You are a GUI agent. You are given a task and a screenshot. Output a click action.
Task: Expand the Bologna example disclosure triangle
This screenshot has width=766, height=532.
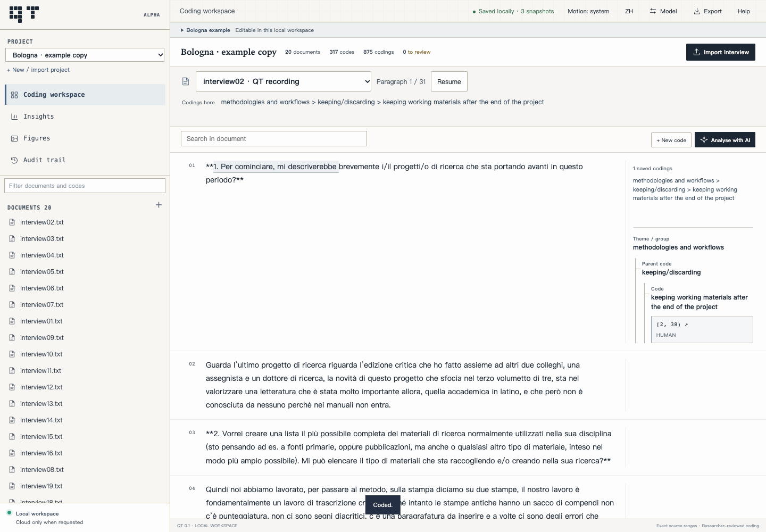pos(182,30)
